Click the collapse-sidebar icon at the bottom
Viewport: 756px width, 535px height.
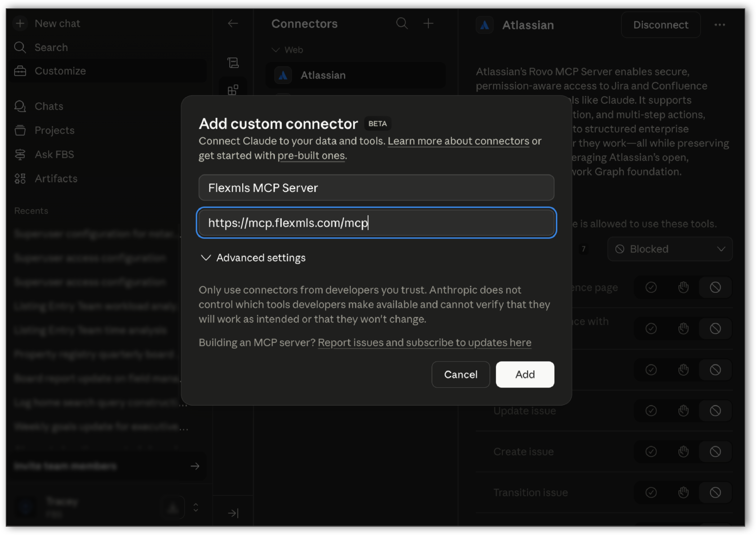(233, 512)
